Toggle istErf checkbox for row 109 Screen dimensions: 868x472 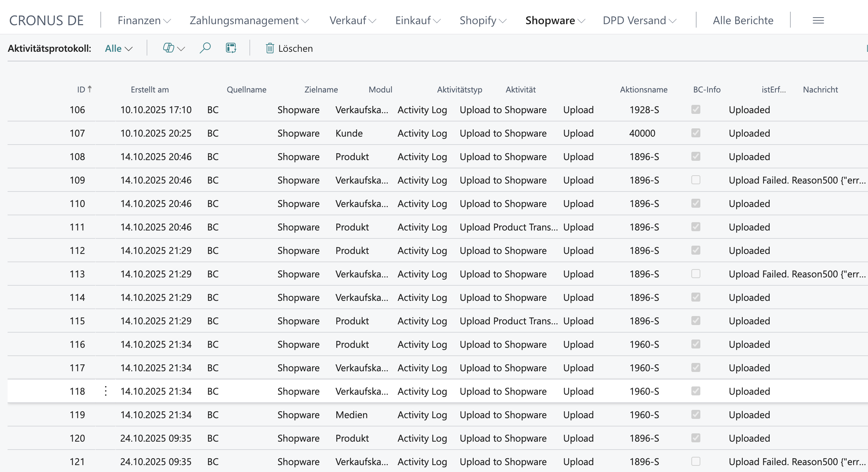(696, 180)
